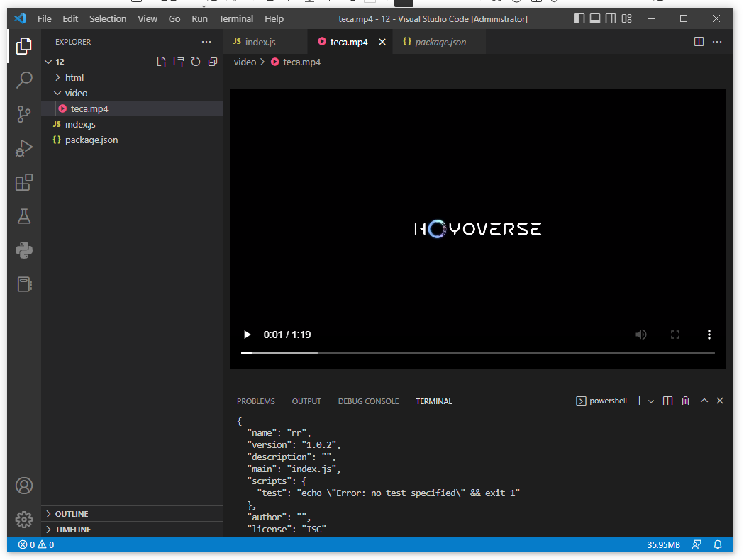Image resolution: width=744 pixels, height=560 pixels.
Task: Enter fullscreen for the video
Action: (x=675, y=335)
